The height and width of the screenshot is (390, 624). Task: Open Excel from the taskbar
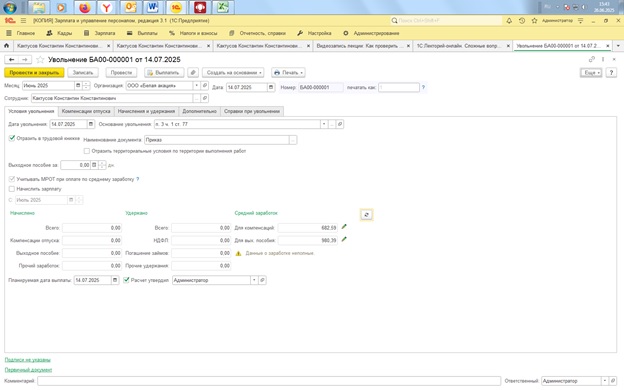click(x=223, y=7)
